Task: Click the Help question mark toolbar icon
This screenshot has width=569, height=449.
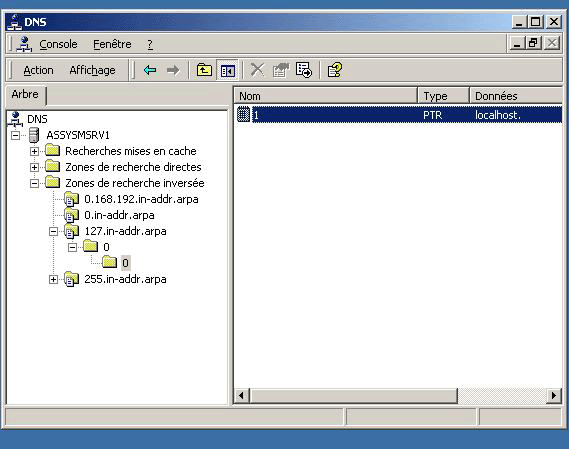Action: coord(335,70)
